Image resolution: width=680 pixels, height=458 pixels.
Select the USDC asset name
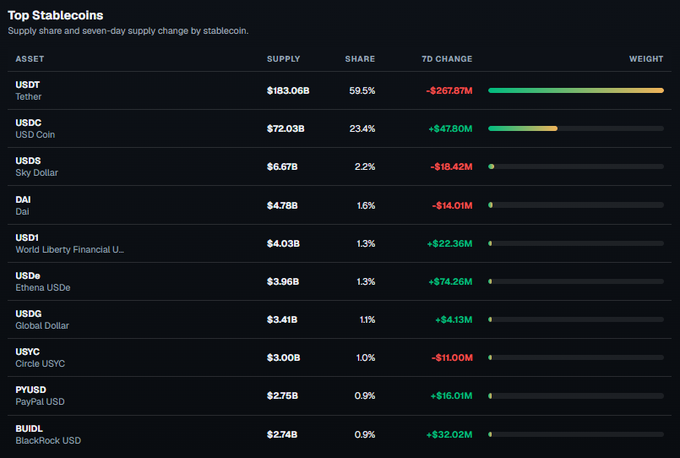point(29,123)
